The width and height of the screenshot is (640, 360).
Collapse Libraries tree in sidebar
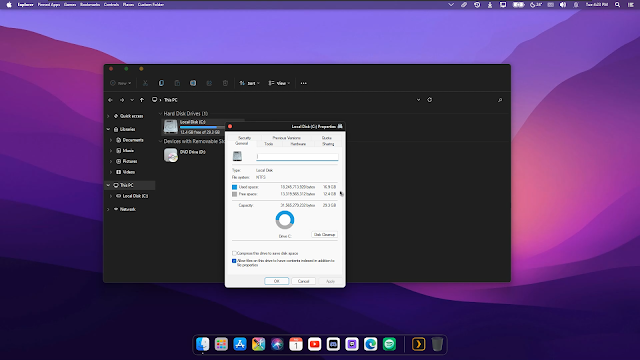click(109, 129)
